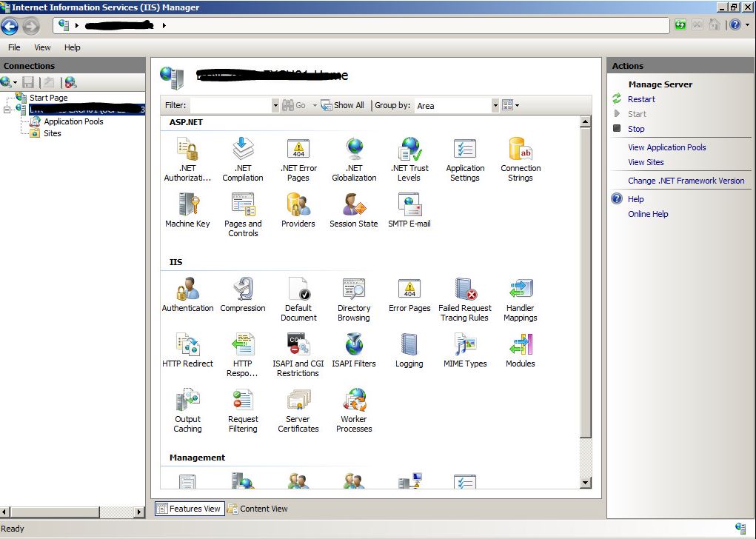Image resolution: width=756 pixels, height=539 pixels.
Task: Click right arrow on Connections horizontal scrollbar
Action: tap(139, 512)
